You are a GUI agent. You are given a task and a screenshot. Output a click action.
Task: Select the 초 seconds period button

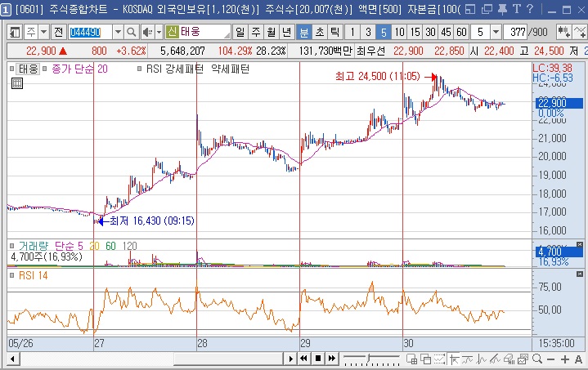click(x=319, y=32)
